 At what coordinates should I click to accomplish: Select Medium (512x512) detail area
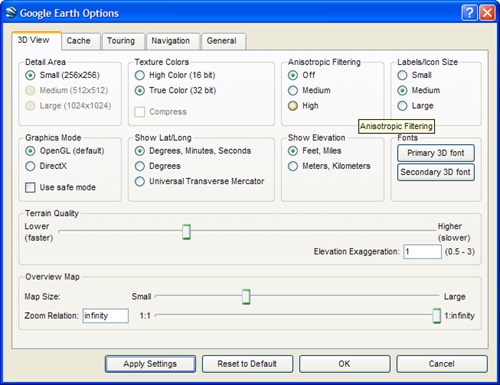tap(67, 90)
